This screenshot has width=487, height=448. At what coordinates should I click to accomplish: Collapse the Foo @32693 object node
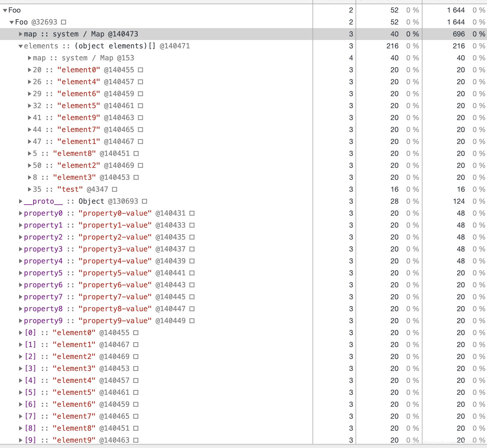tap(12, 22)
